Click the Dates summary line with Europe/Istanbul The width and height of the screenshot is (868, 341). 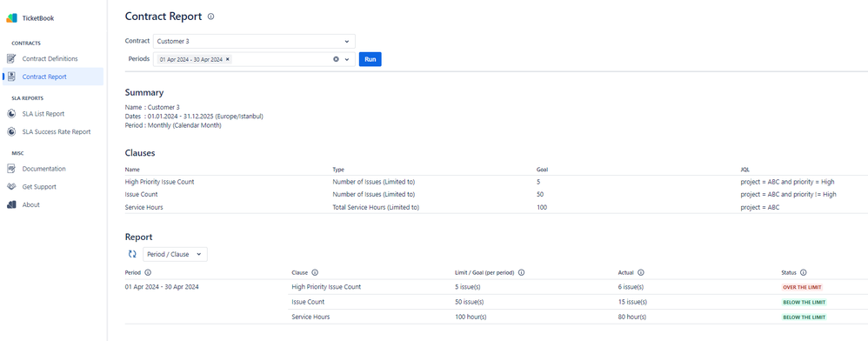(194, 117)
